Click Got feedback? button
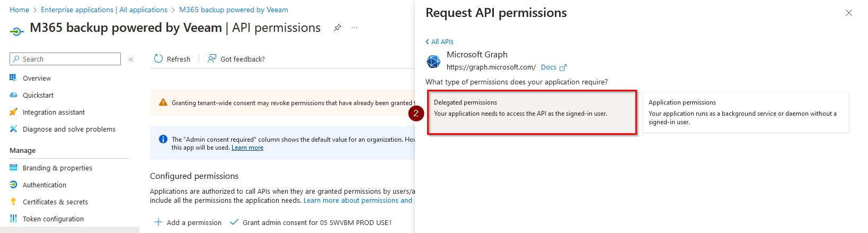 236,59
